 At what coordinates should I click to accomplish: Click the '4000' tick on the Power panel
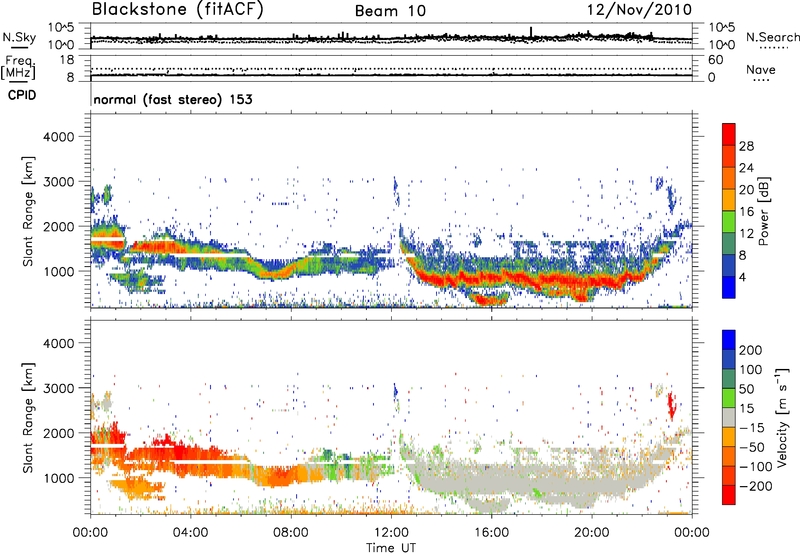58,137
